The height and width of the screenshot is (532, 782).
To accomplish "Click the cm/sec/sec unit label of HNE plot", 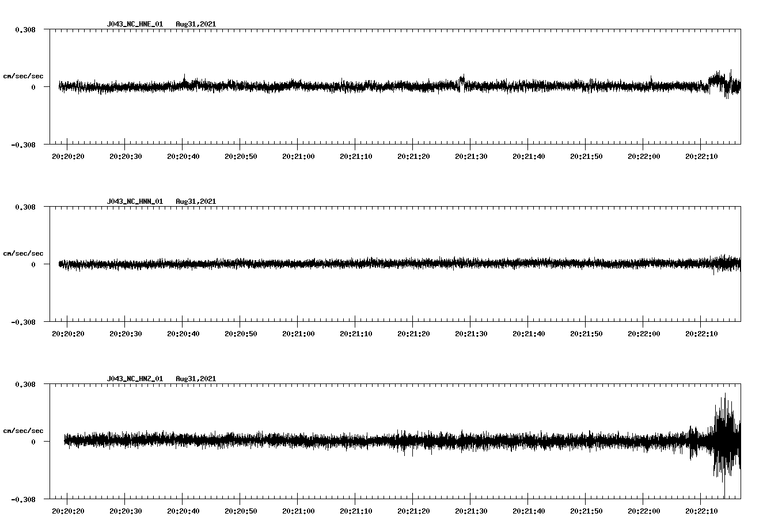I will (x=23, y=76).
